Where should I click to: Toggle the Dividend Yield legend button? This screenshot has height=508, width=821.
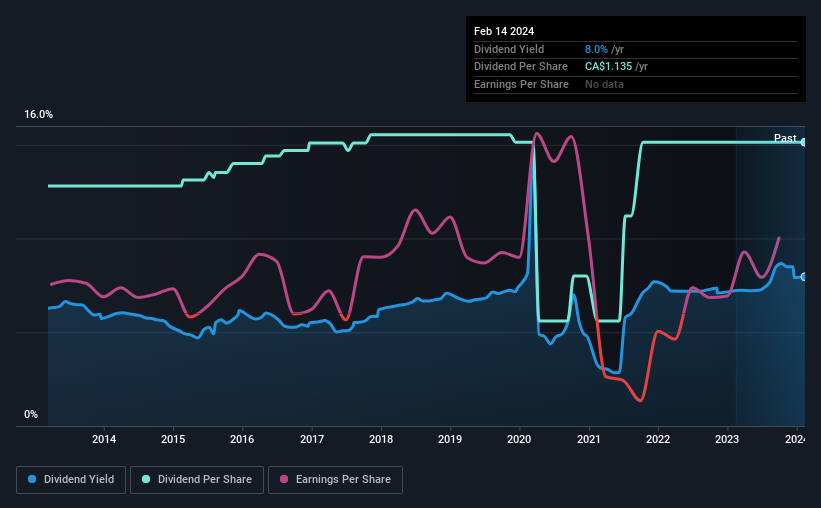tap(71, 480)
